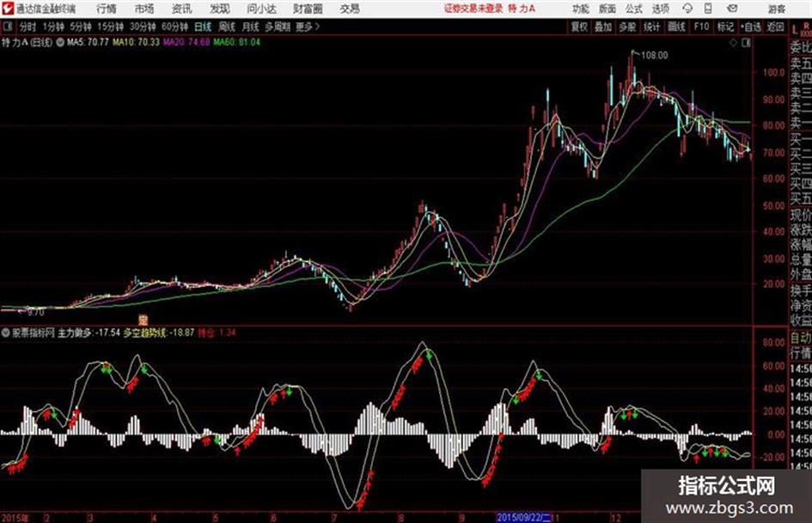The height and width of the screenshot is (523, 812).
Task: Click the 多空趋势线 indicator label
Action: tap(144, 333)
